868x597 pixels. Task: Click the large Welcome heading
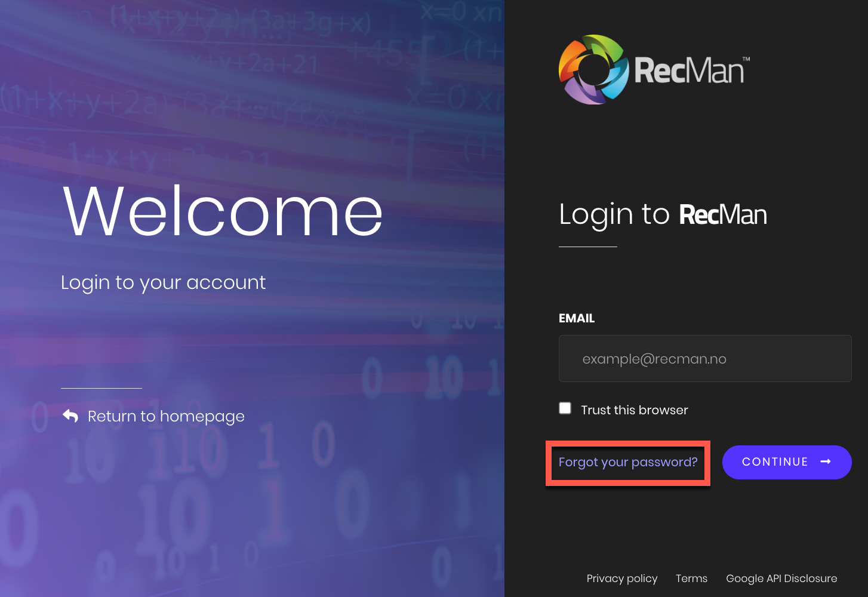click(x=223, y=211)
